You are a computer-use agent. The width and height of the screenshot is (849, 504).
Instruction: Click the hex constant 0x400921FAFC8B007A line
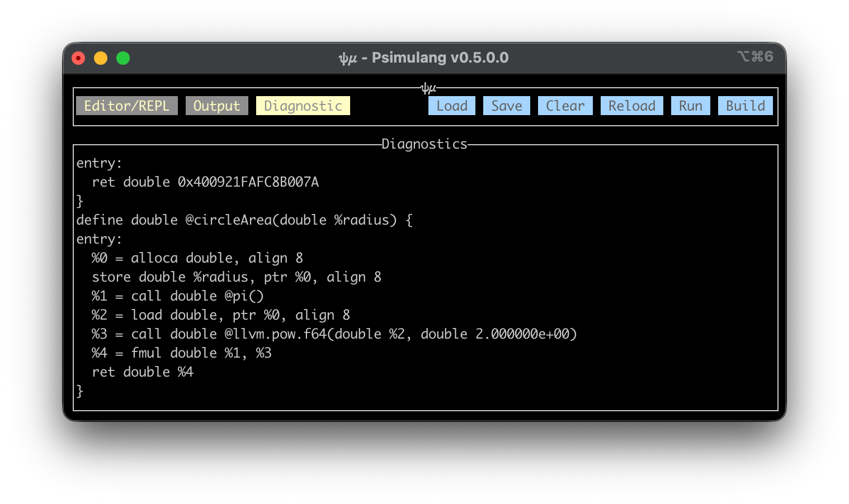point(248,182)
